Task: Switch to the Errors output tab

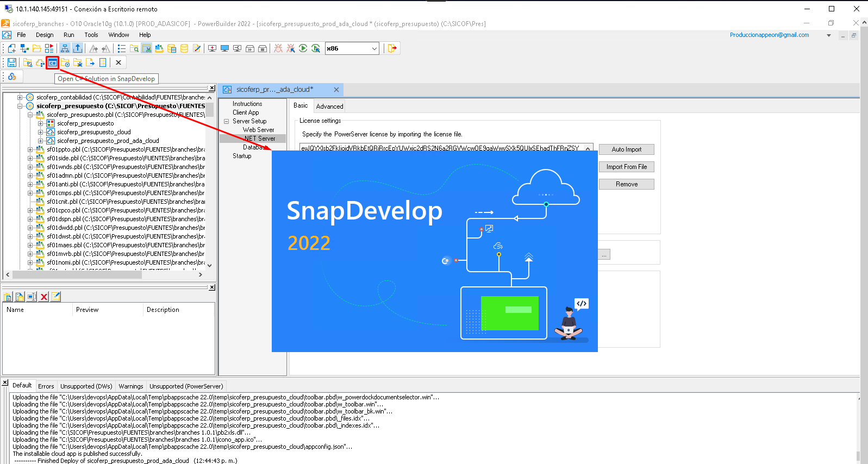Action: 46,386
